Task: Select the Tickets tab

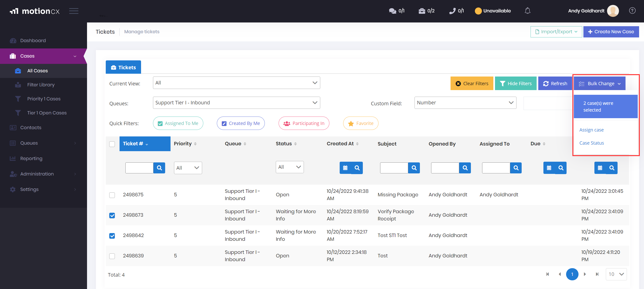Action: tap(123, 67)
